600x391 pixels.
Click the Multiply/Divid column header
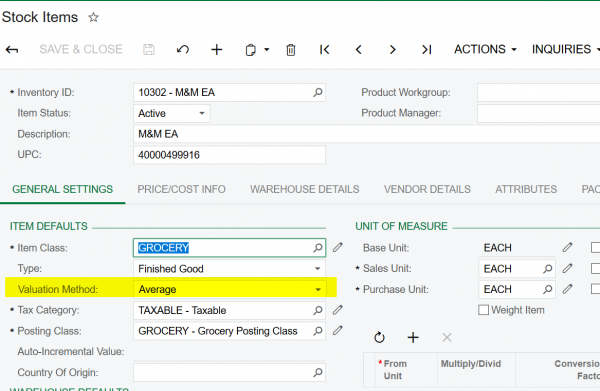point(476,370)
